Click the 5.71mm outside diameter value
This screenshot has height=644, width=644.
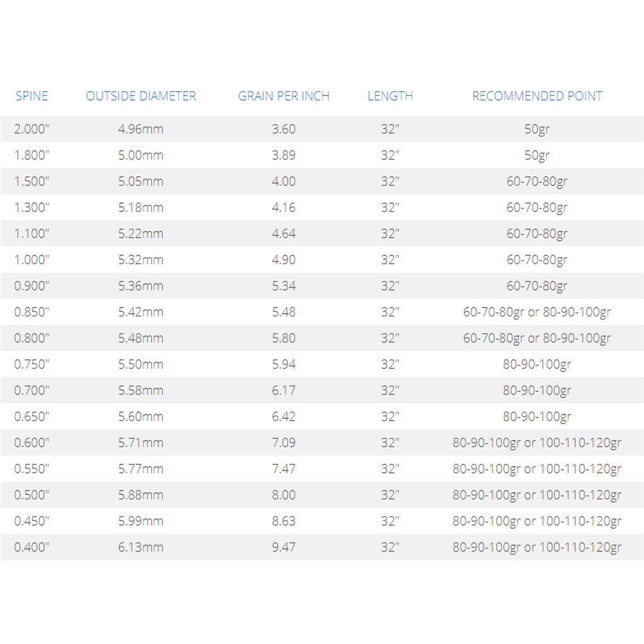point(141,443)
